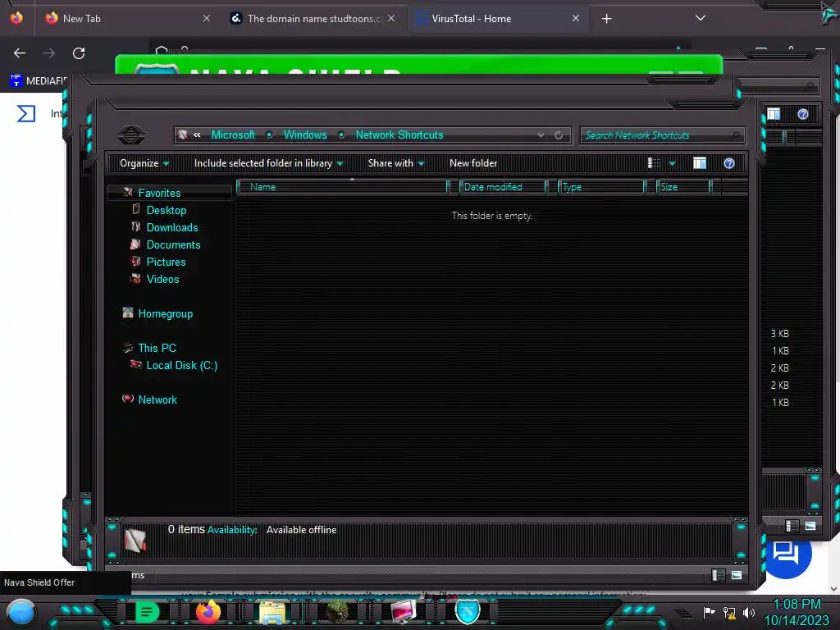
Task: Sort by the Size column
Action: tap(684, 187)
